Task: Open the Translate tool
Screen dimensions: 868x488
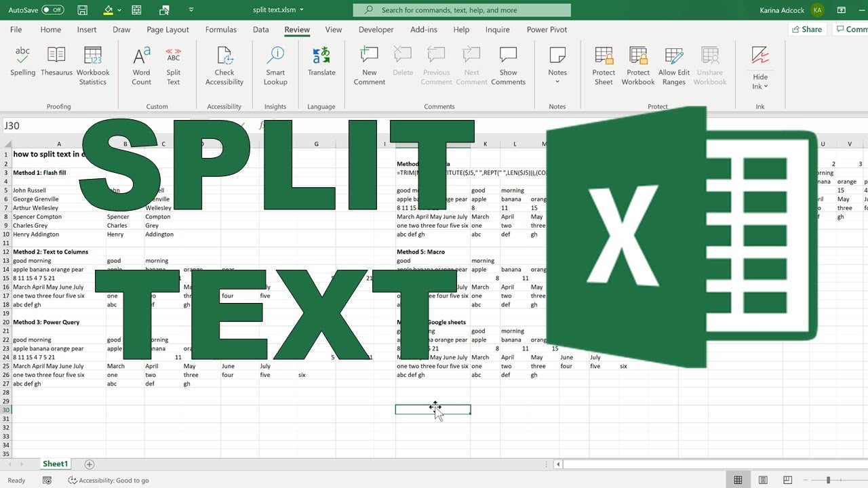Action: pyautogui.click(x=321, y=62)
